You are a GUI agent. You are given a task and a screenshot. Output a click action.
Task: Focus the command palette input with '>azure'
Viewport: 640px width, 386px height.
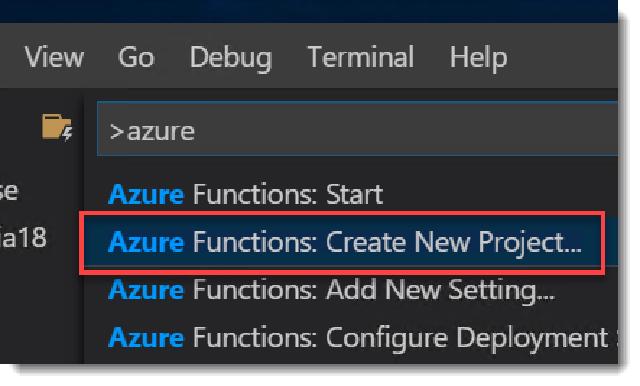(x=358, y=129)
